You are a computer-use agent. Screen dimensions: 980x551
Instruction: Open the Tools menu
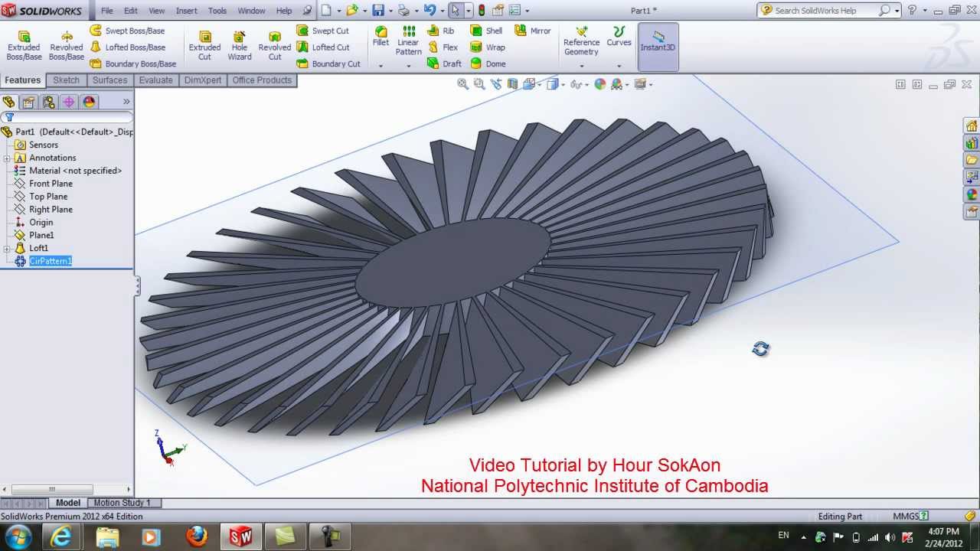point(217,11)
